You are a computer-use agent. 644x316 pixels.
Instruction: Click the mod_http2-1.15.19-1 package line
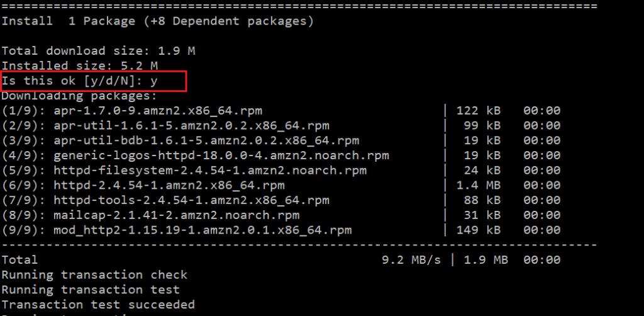[281, 230]
